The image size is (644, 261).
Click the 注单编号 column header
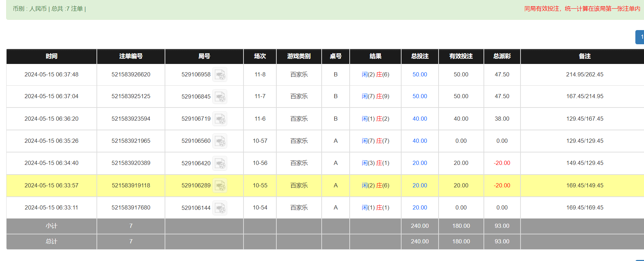click(131, 56)
